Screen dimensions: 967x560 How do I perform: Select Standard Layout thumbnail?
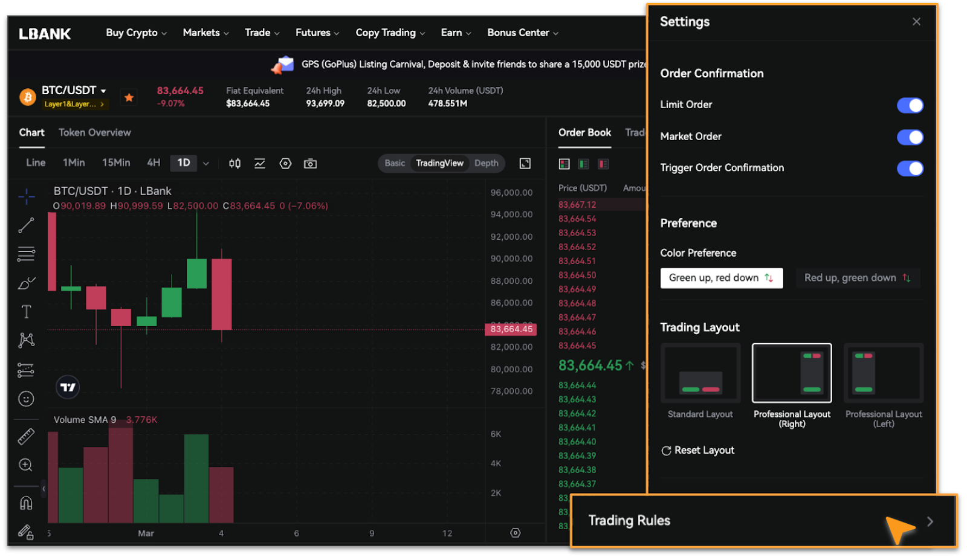700,373
